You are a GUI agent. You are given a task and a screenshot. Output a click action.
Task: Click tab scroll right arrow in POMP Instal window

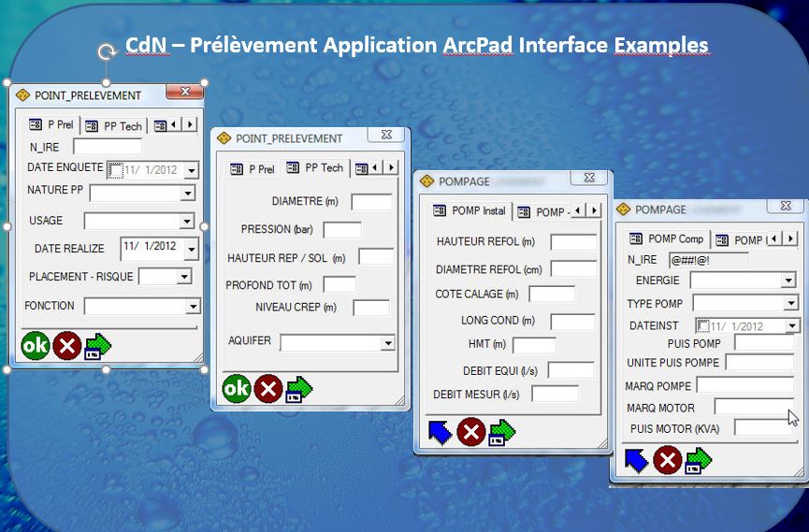594,210
